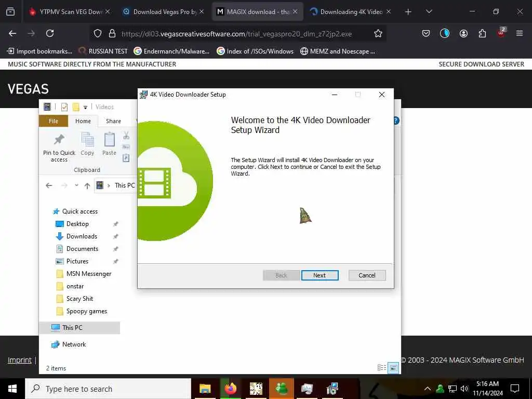Go back one page in Firefox
The height and width of the screenshot is (399, 532).
[12, 33]
